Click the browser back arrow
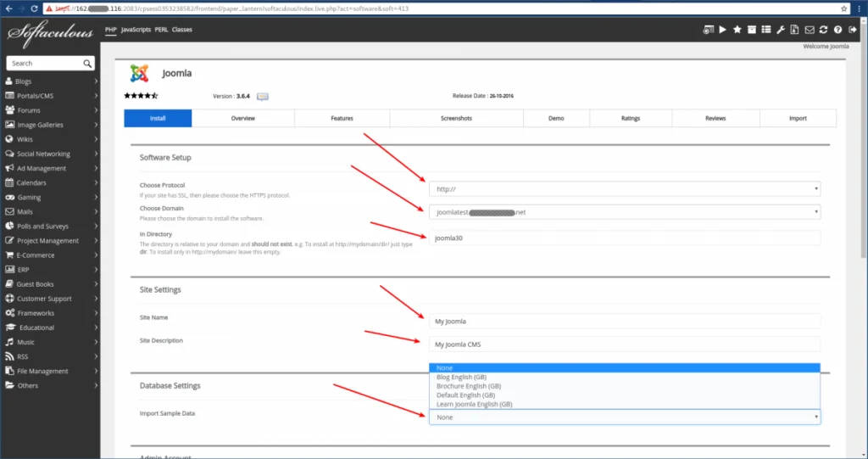 point(8,8)
